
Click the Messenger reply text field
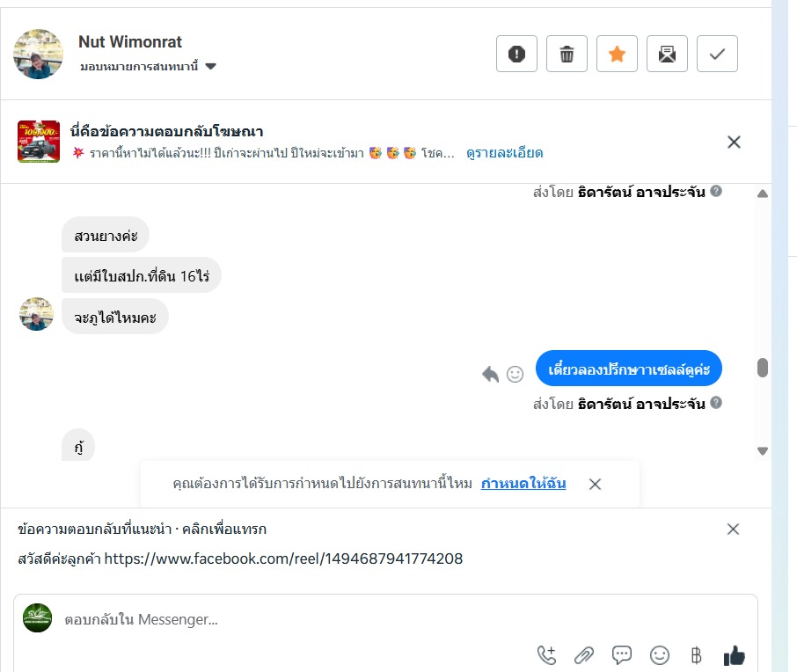pyautogui.click(x=352, y=619)
